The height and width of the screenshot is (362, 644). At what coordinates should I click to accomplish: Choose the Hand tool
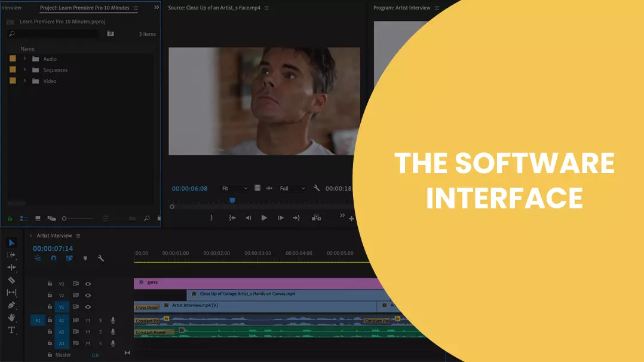11,318
